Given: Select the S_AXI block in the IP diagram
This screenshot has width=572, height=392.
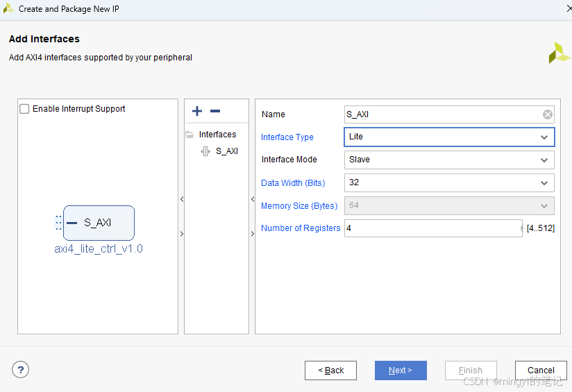Looking at the screenshot, I should 99,223.
